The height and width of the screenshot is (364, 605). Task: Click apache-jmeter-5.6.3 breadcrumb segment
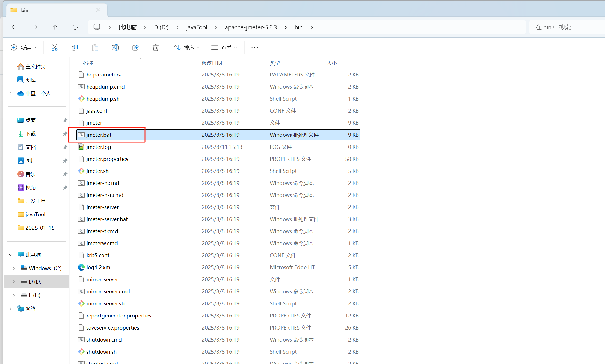pos(251,27)
